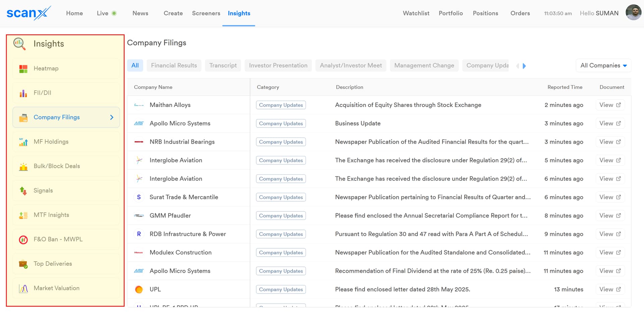The width and height of the screenshot is (644, 317).
Task: View the Surat Trade & Mercantile document
Action: (610, 197)
